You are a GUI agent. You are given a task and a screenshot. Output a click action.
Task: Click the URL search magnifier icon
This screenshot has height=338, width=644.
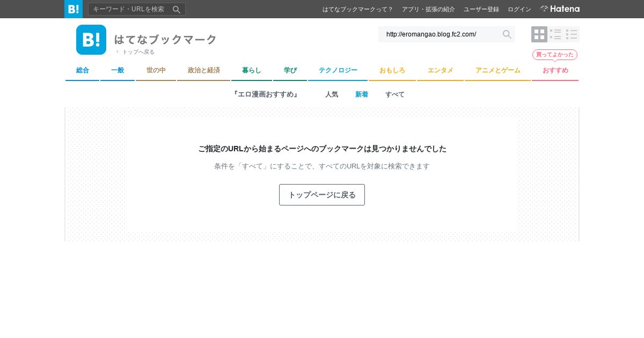click(507, 34)
